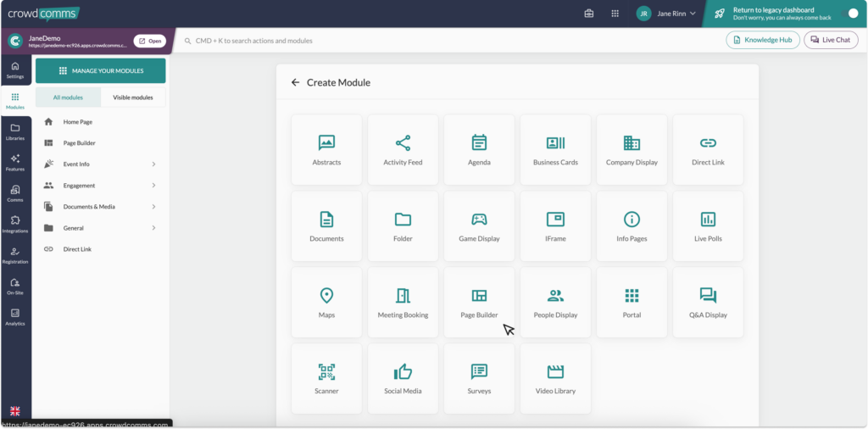
Task: Click the briefcase icon in the header
Action: (x=589, y=14)
